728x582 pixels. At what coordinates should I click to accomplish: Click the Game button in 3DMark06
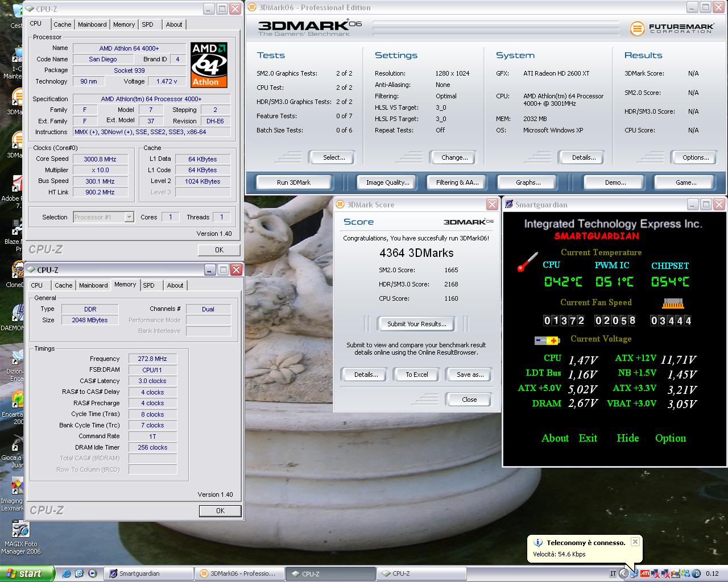coord(686,182)
